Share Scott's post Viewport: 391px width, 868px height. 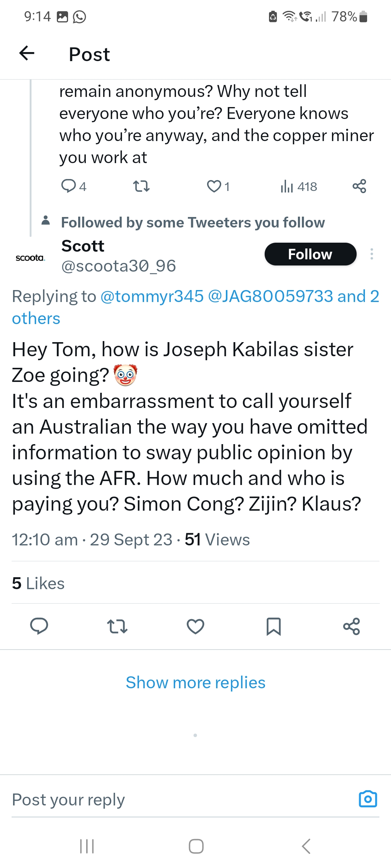[352, 626]
